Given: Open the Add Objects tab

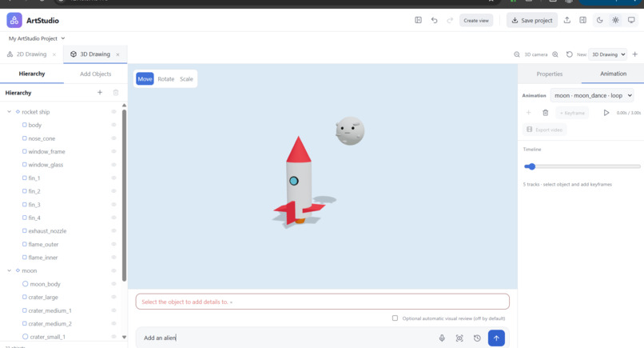Looking at the screenshot, I should pos(95,74).
